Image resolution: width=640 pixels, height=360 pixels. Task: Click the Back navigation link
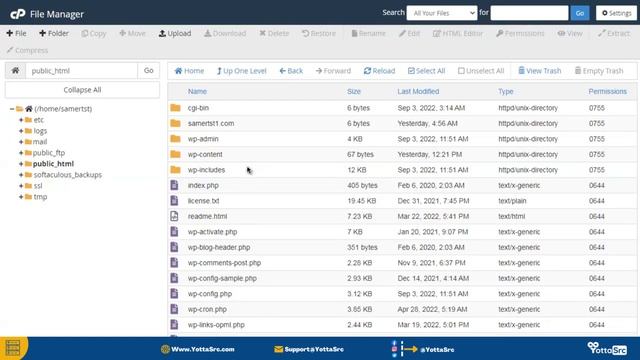point(291,71)
